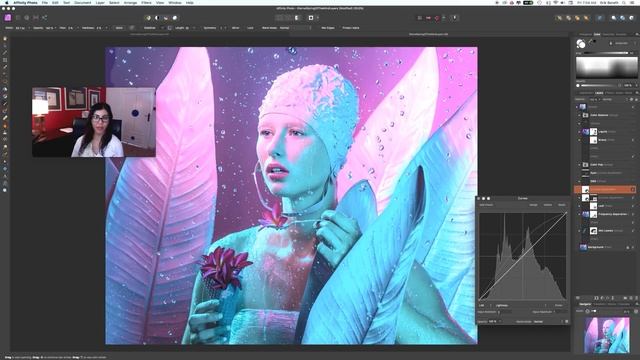Apply Auto Contrast from the toolbar
Screen dimensions: 640x360
157,18
